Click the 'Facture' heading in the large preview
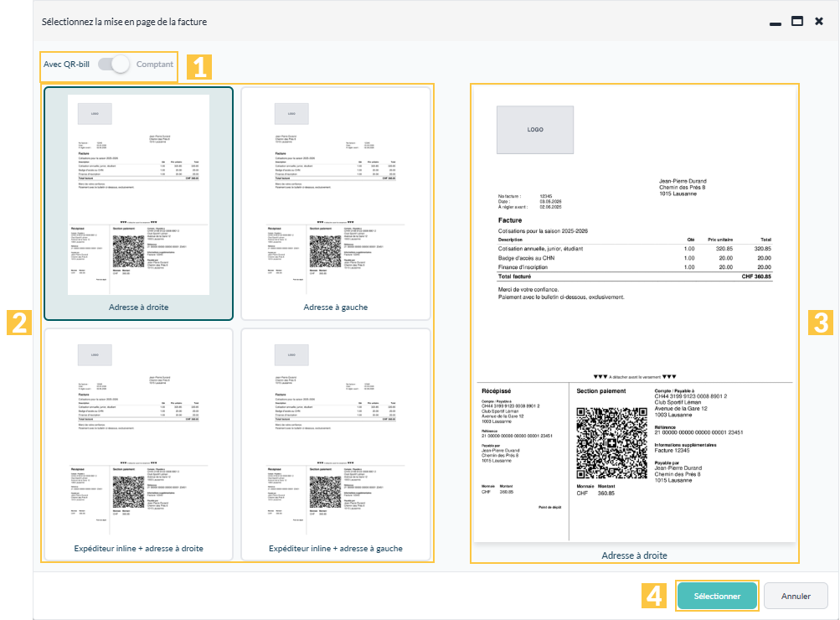 tap(510, 220)
